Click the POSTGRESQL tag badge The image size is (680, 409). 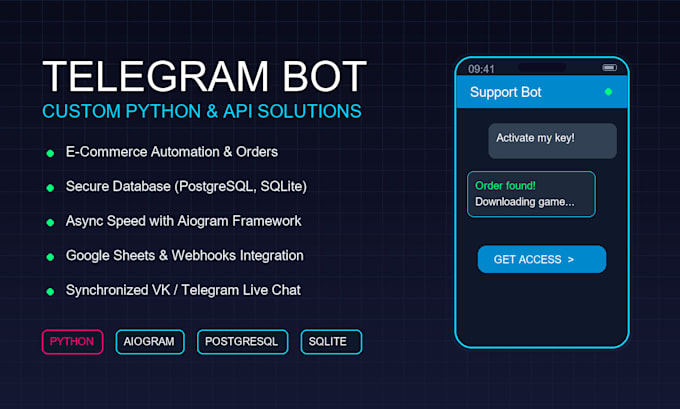tap(242, 342)
